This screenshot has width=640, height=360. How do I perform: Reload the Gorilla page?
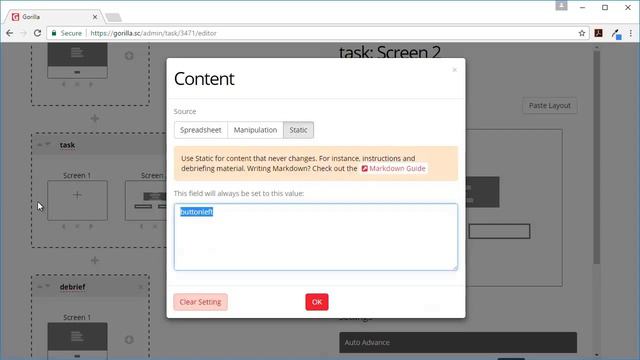tap(37, 33)
